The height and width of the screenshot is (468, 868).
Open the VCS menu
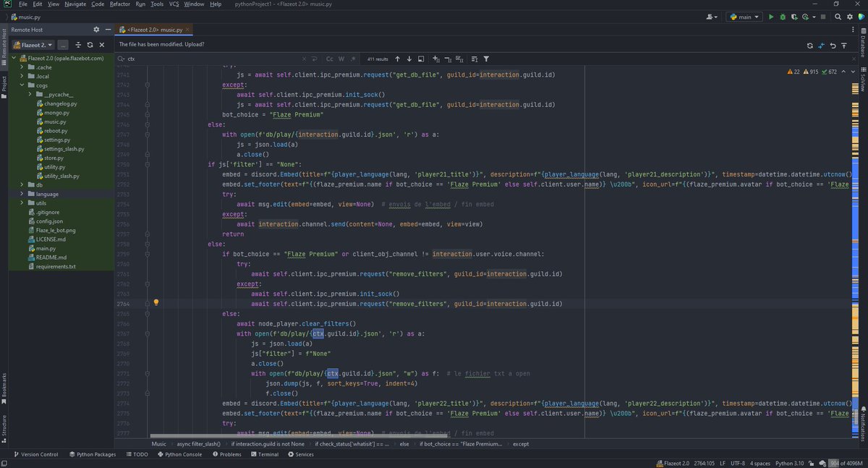pyautogui.click(x=174, y=4)
